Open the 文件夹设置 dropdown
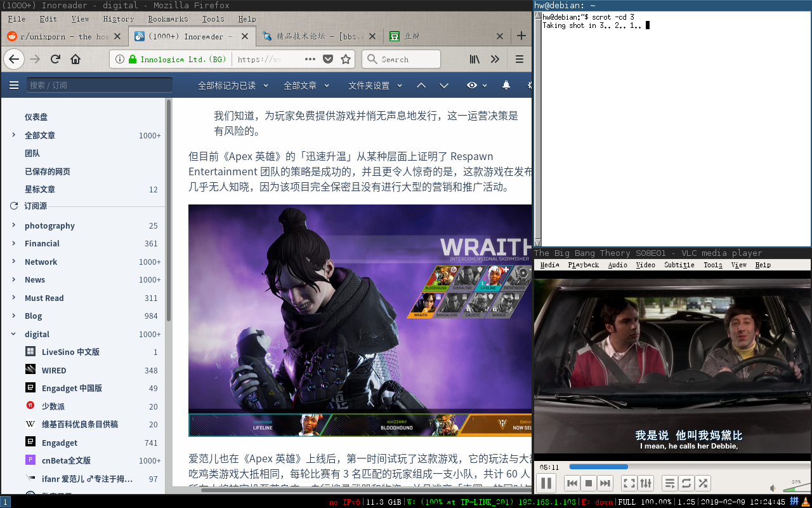Image resolution: width=812 pixels, height=508 pixels. 376,85
